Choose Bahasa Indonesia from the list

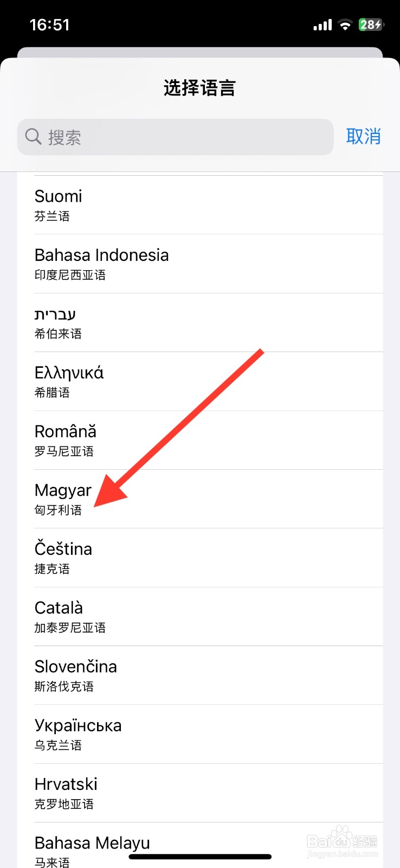[199, 264]
